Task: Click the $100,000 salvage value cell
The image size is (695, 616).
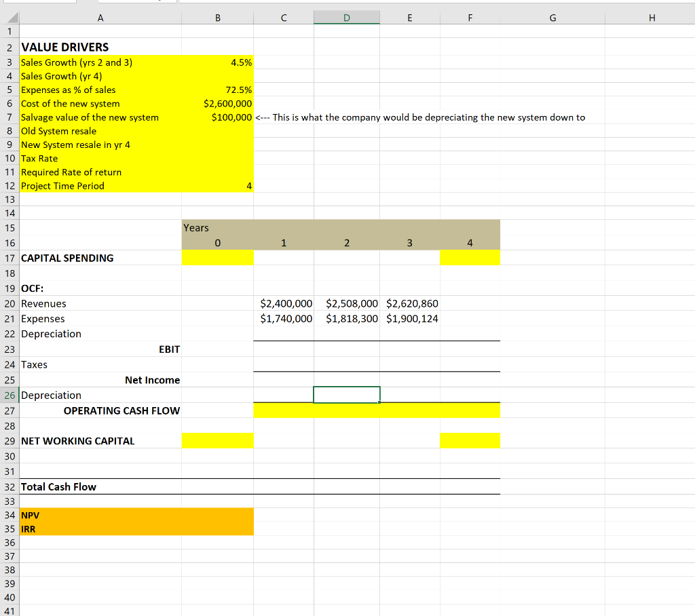Action: tap(217, 117)
